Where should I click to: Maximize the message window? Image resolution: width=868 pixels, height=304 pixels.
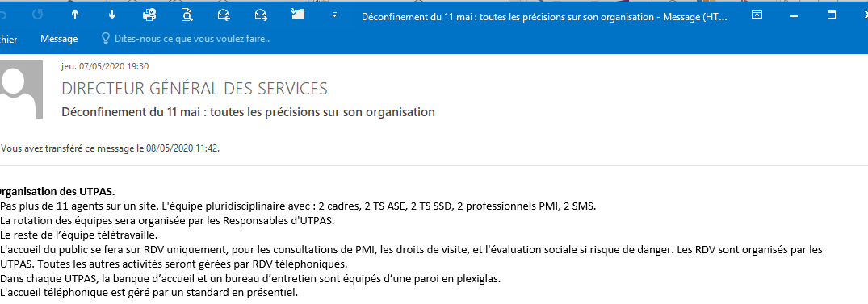point(832,15)
